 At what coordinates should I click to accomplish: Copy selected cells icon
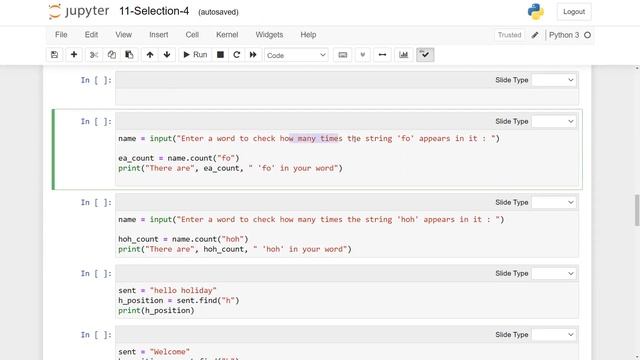pos(111,55)
